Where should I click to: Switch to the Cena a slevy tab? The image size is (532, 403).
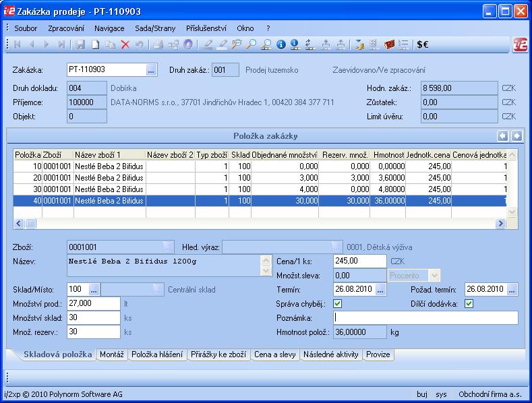[x=275, y=354]
